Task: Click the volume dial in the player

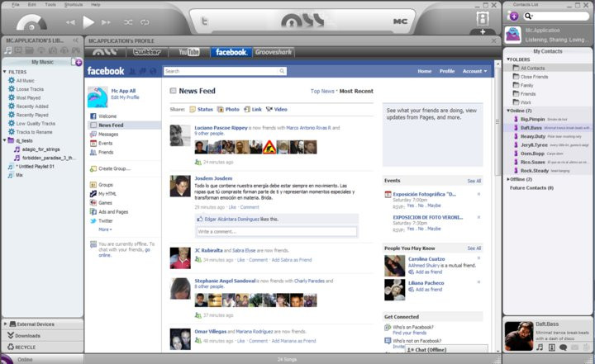Action: (x=31, y=23)
